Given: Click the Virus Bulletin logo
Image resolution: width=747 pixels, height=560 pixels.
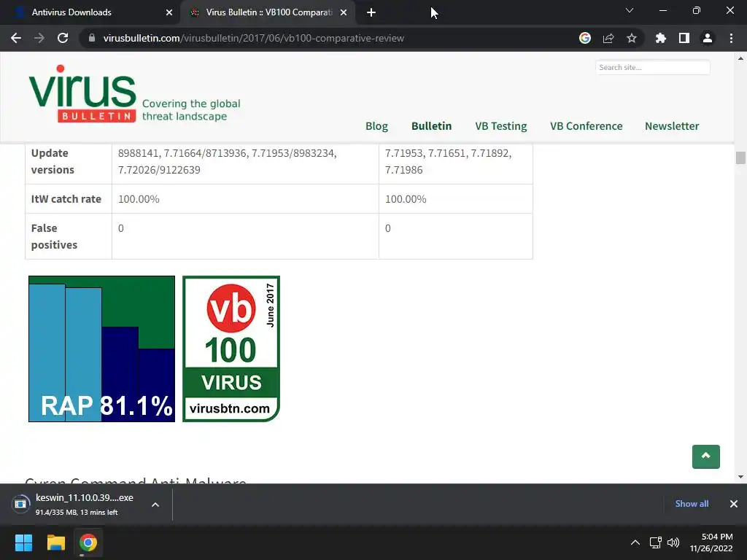Looking at the screenshot, I should [x=82, y=93].
